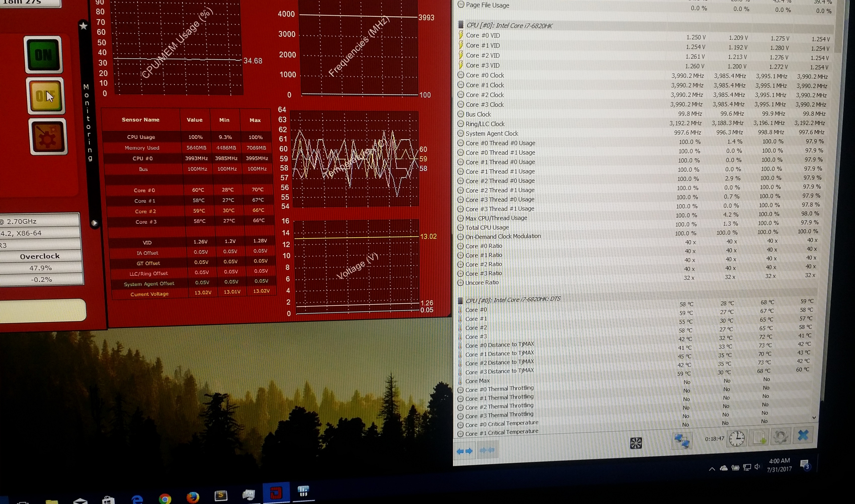Select Page File Usage row
855x504 pixels.
pos(645,8)
